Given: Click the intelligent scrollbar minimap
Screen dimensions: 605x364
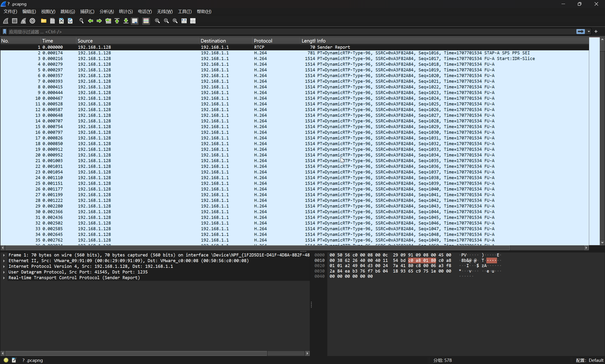Looking at the screenshot, I should click(594, 141).
